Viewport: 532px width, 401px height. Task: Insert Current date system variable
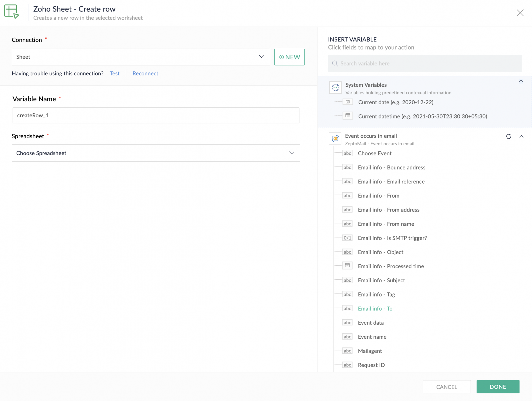pos(396,102)
